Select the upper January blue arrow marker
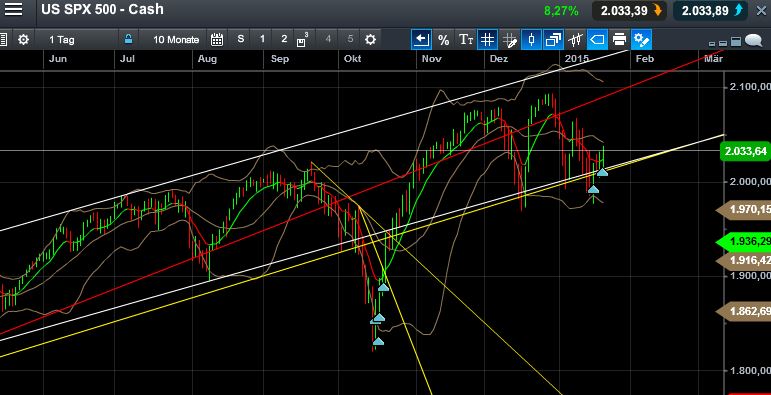The height and width of the screenshot is (395, 771). 602,172
